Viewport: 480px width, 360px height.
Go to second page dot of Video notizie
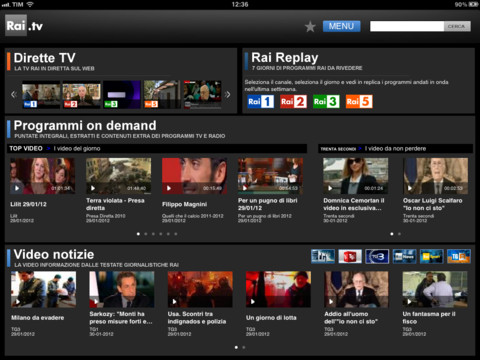point(244,347)
